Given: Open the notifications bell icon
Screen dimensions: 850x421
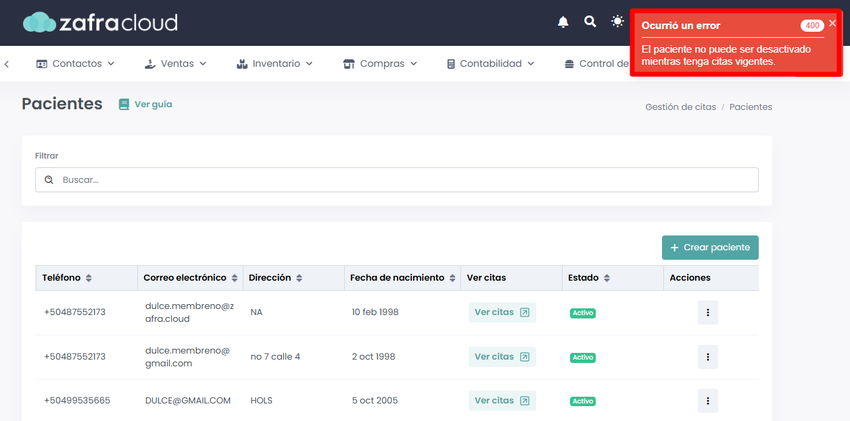Looking at the screenshot, I should (x=563, y=22).
